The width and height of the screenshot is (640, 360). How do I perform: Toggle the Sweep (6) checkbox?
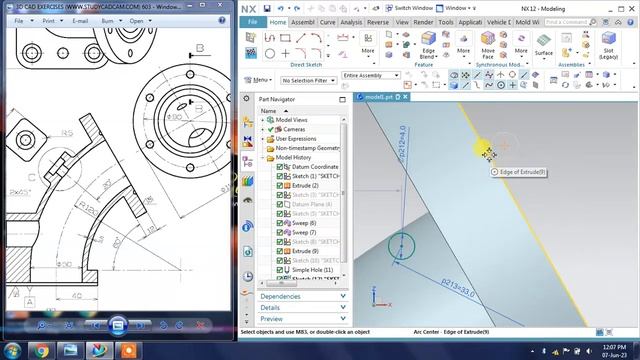[x=280, y=223]
